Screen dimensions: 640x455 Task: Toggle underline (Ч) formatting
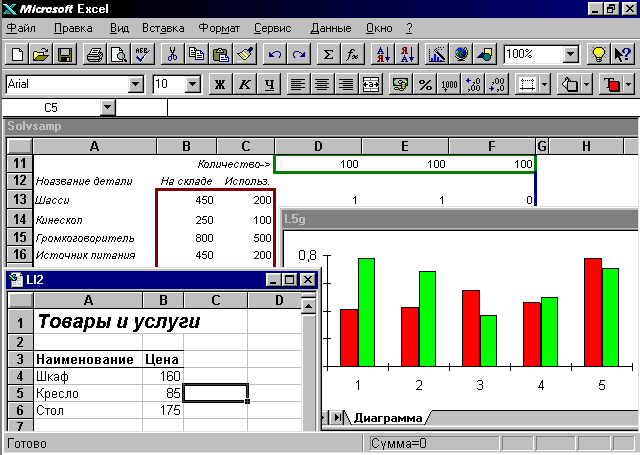pyautogui.click(x=269, y=84)
